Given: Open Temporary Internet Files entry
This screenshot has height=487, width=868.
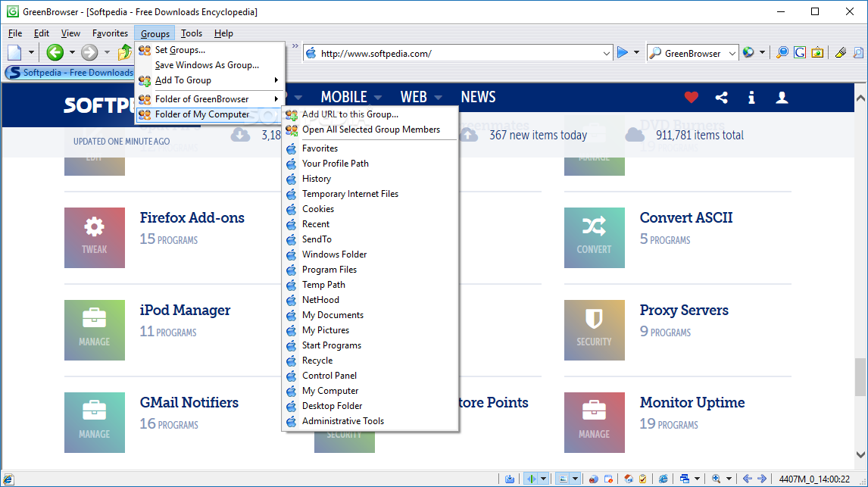Looking at the screenshot, I should point(370,194).
